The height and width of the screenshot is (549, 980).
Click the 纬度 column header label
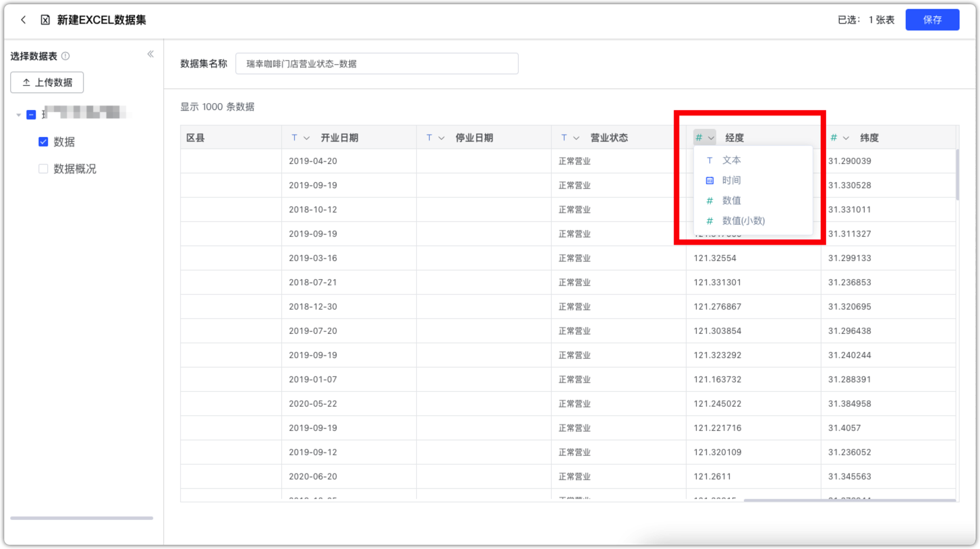click(x=869, y=138)
